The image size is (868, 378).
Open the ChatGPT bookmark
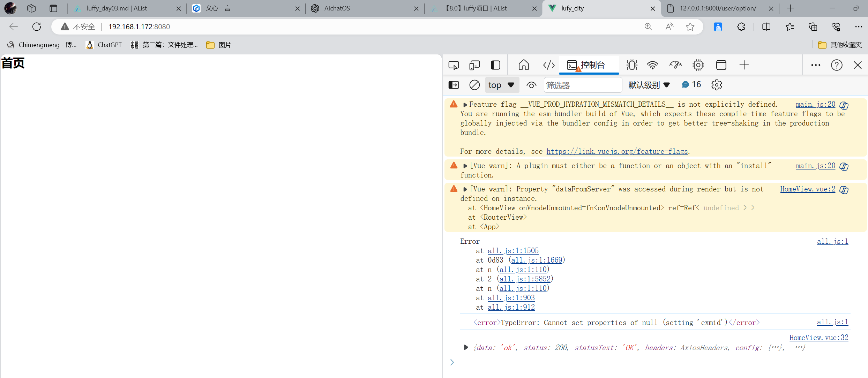pyautogui.click(x=104, y=45)
